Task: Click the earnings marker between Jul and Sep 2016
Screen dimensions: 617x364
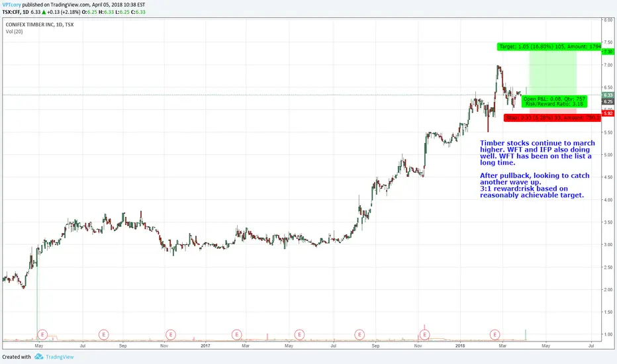Action: pos(103,335)
